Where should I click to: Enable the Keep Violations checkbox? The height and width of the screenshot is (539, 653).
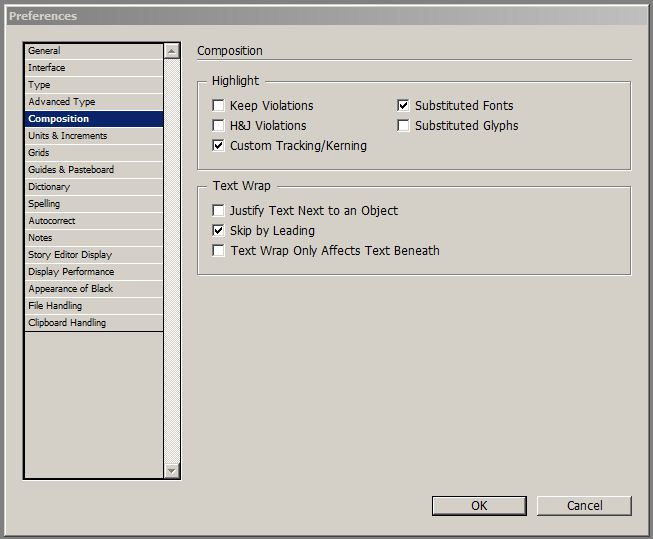tap(218, 105)
